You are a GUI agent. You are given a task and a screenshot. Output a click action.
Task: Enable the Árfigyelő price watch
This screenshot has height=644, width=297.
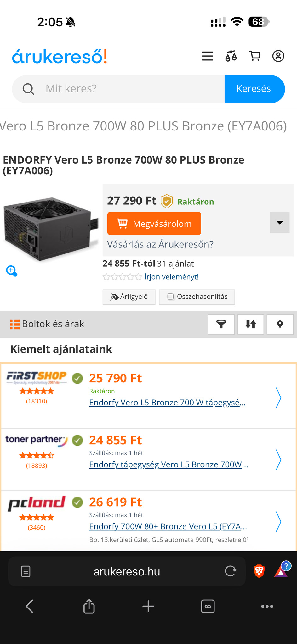(129, 297)
